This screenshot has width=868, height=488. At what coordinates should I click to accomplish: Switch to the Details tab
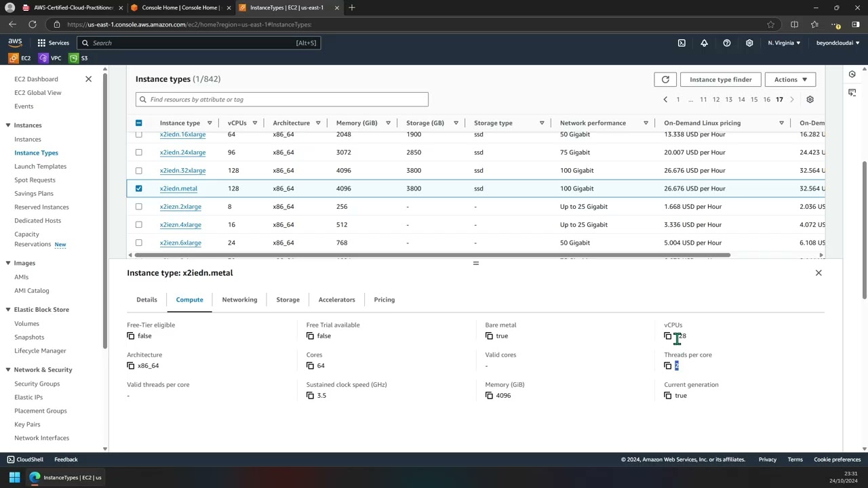146,300
